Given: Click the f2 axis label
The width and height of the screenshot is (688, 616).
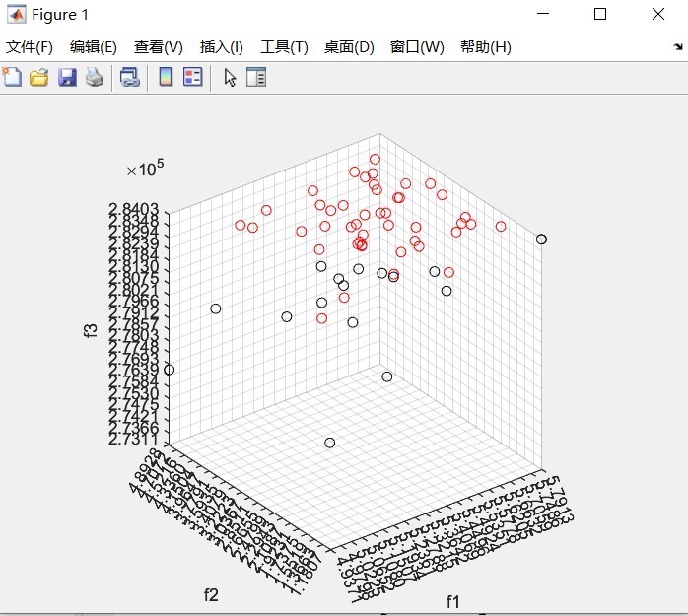Looking at the screenshot, I should point(211,595).
